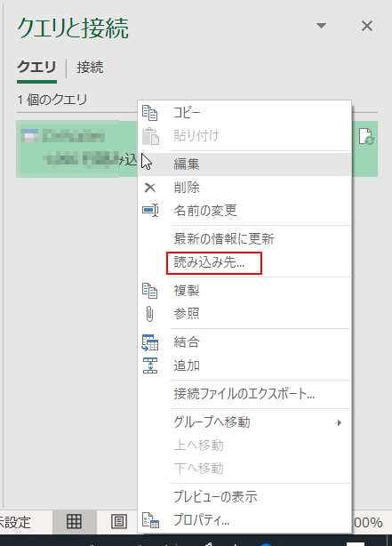The width and height of the screenshot is (392, 546).
Task: Switch to Page Layout view button
Action: (x=119, y=522)
